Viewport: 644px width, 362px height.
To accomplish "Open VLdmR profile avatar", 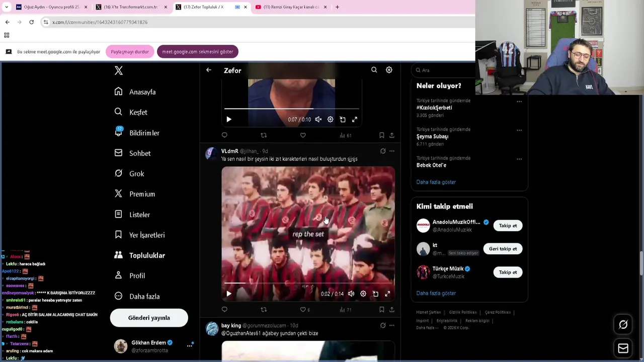I will [212, 154].
